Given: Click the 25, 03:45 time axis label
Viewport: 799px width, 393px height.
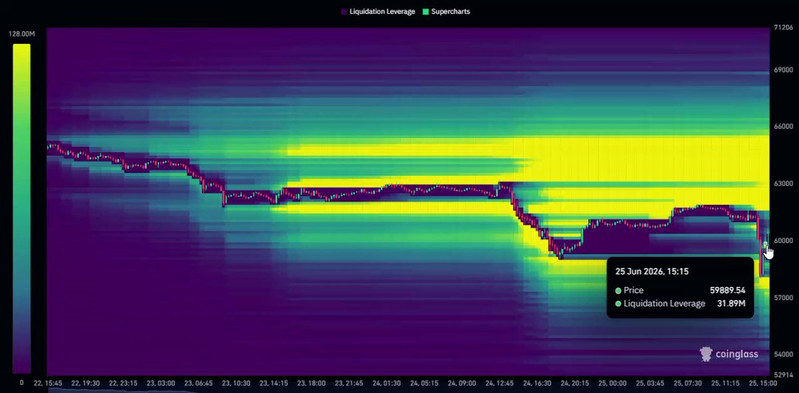Looking at the screenshot, I should click(x=649, y=383).
